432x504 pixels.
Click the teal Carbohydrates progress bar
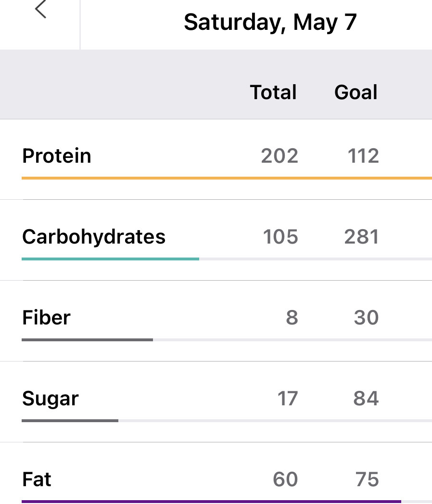110,259
